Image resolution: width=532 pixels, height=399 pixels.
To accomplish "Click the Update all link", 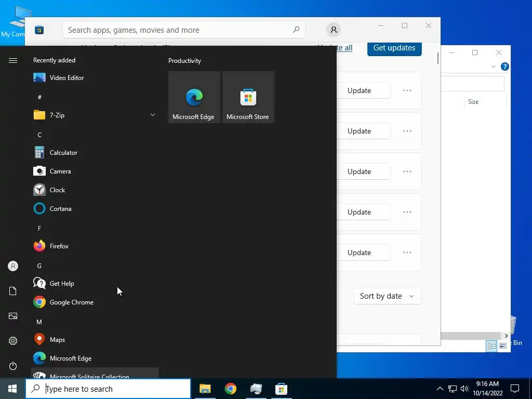I will (x=344, y=48).
